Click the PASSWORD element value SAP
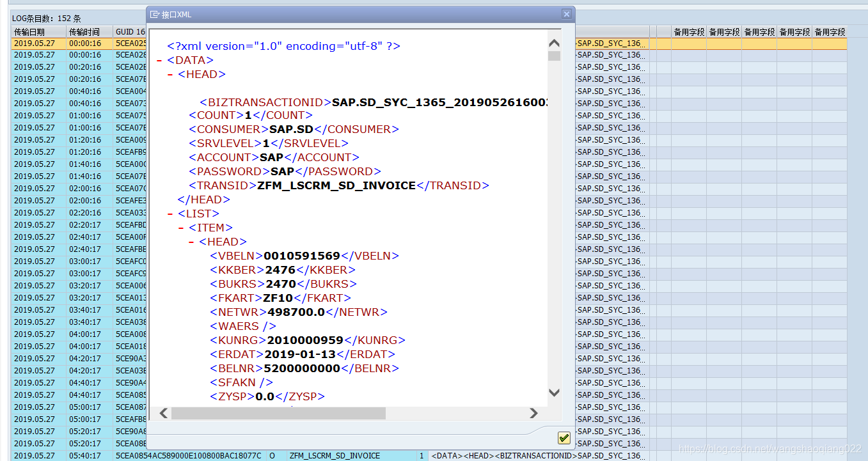 point(282,171)
